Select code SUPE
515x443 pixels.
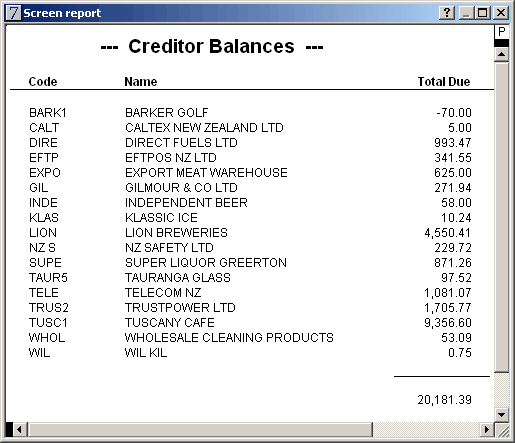pyautogui.click(x=45, y=263)
